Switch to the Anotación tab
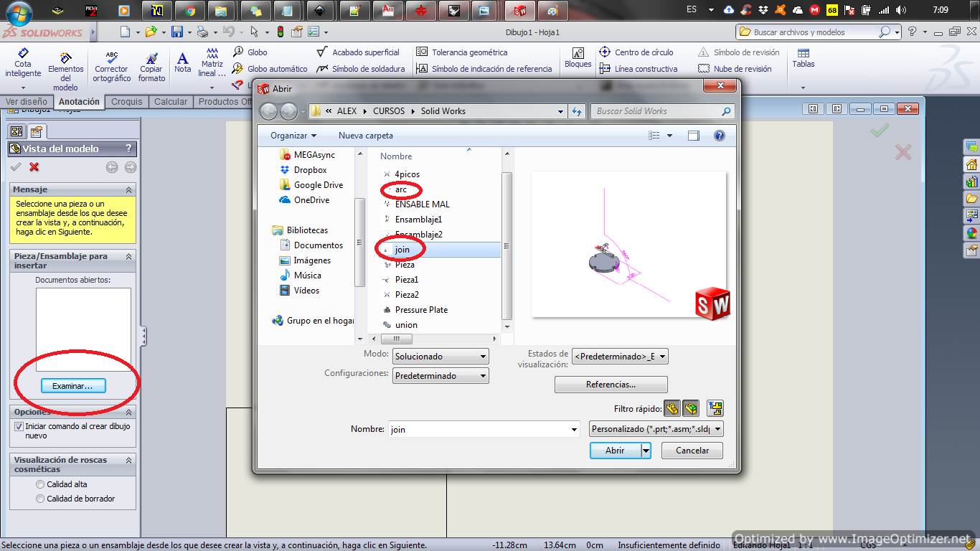Image resolution: width=980 pixels, height=551 pixels. (79, 102)
